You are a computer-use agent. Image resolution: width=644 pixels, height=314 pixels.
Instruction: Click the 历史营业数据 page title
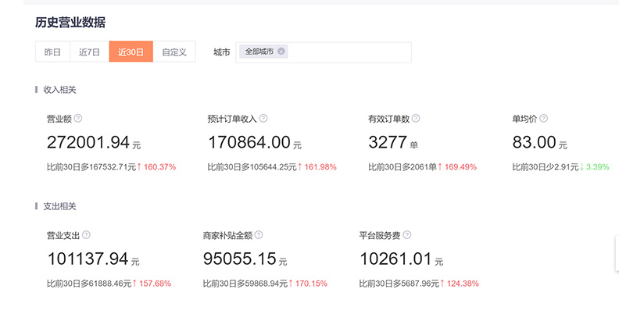(70, 22)
